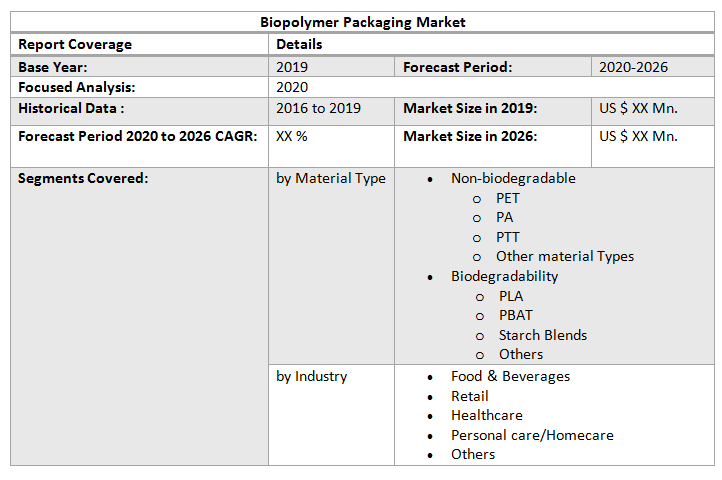This screenshot has width=722, height=480.
Task: Select the 2020-2026 forecast period value
Action: tap(633, 67)
